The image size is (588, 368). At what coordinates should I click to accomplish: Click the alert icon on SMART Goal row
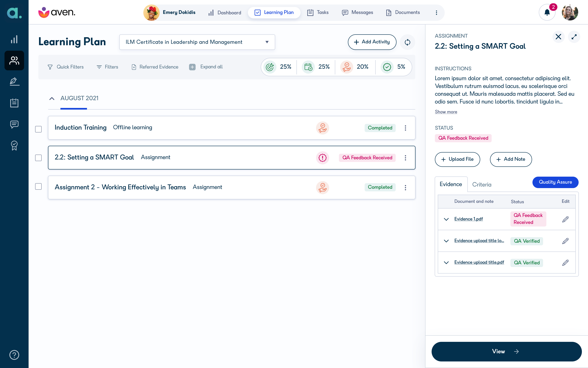click(322, 158)
